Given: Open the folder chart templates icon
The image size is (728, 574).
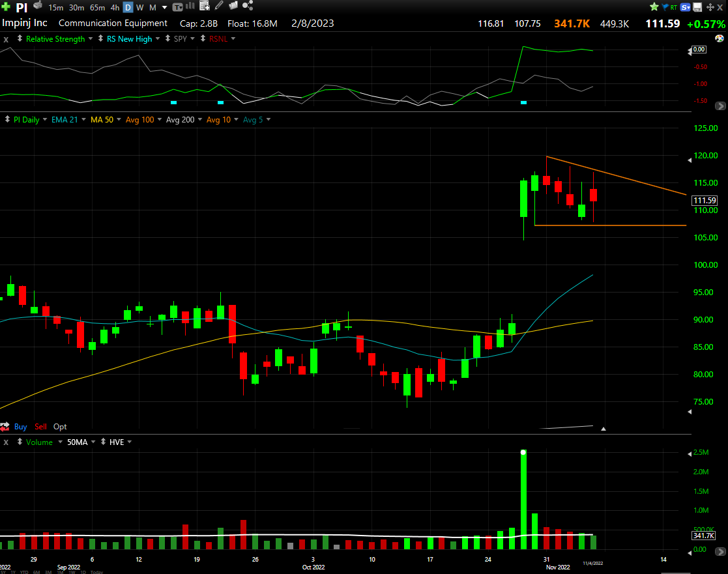Looking at the screenshot, I should click(x=233, y=6).
